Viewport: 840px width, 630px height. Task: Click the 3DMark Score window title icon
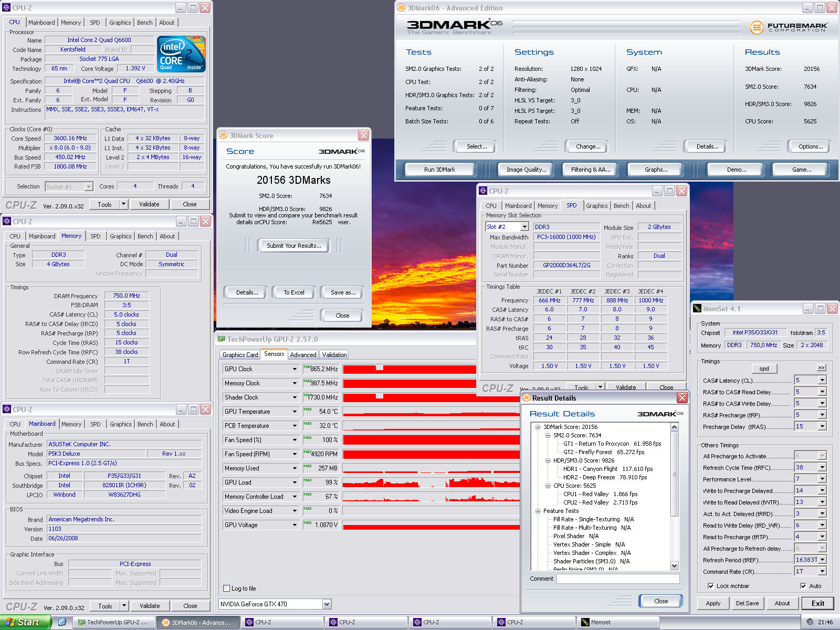pos(223,135)
